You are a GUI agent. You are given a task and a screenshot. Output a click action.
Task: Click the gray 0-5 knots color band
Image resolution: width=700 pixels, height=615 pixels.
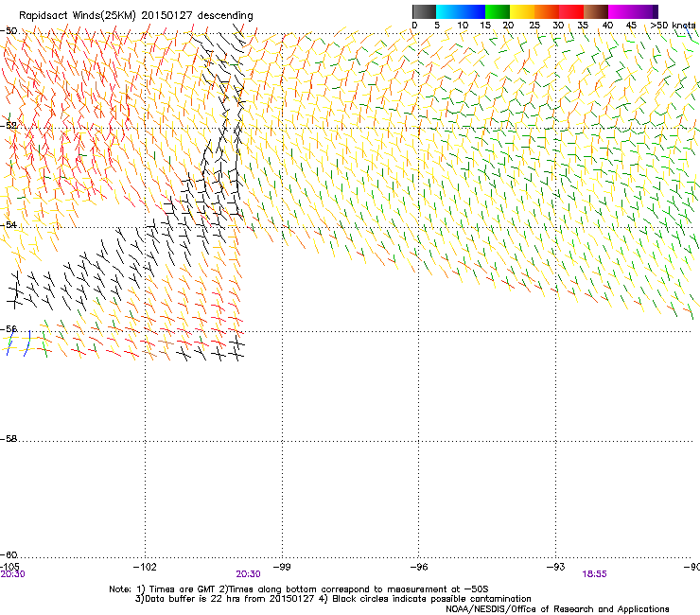point(424,11)
